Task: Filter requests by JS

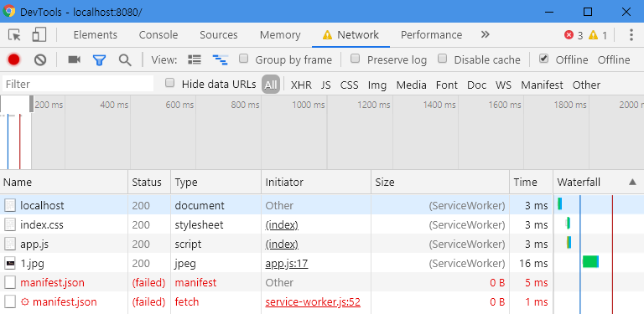Action: point(326,85)
